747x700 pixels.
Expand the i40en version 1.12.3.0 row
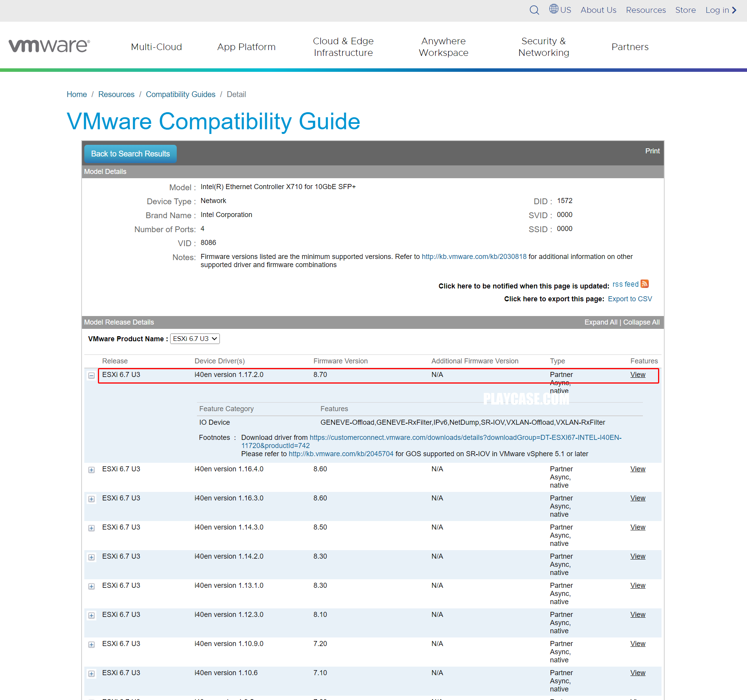91,615
